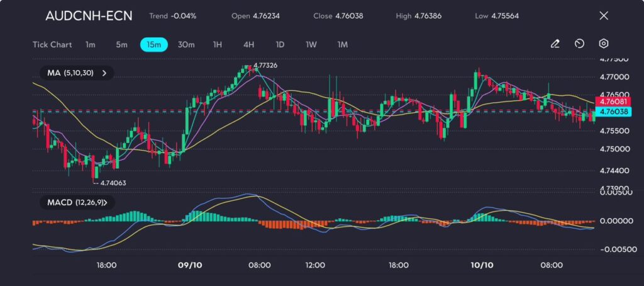644x286 pixels.
Task: Click the cyan 4.76038 current price tag
Action: coord(614,112)
